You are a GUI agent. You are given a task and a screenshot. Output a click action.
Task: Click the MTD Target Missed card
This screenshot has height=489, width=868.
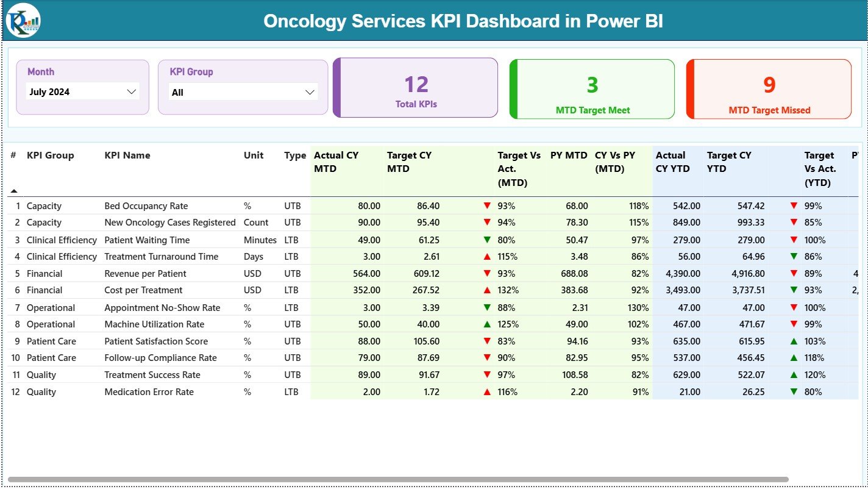click(x=768, y=88)
